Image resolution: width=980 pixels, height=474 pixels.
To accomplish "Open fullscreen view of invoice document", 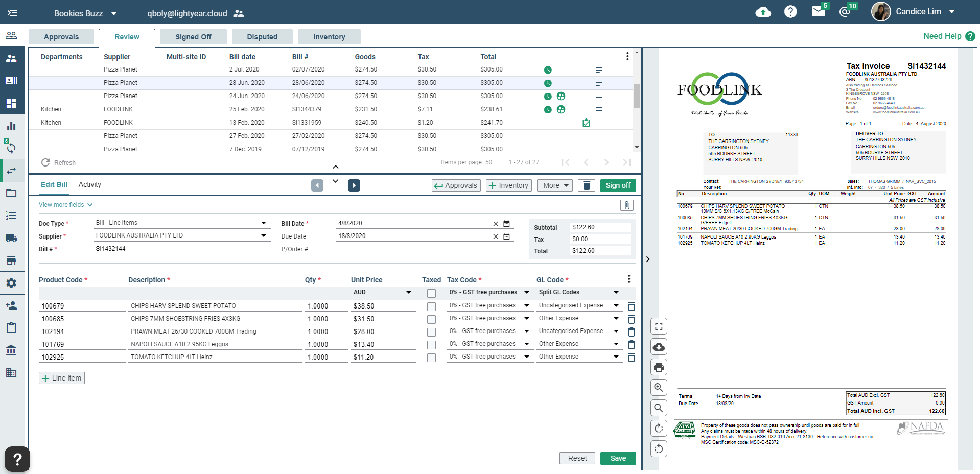I will tap(659, 326).
